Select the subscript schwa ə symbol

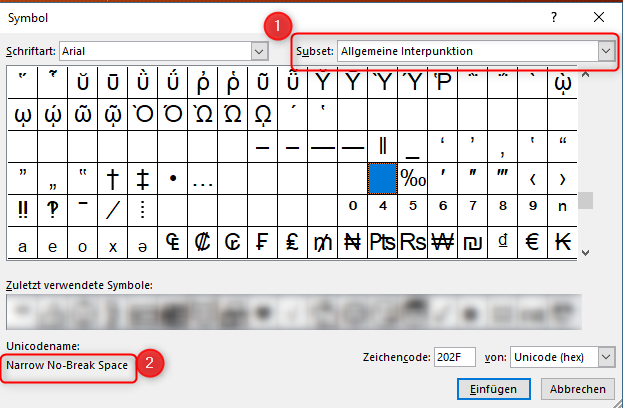point(143,243)
